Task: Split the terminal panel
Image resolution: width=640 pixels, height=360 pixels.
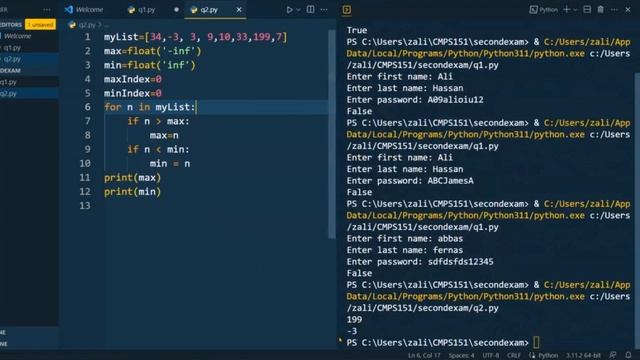Action: [x=587, y=9]
